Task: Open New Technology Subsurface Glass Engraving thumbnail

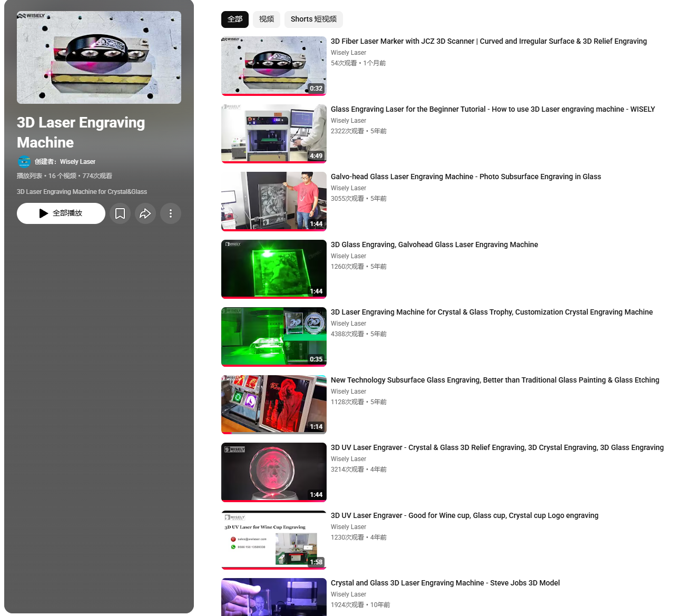Action: pos(274,405)
